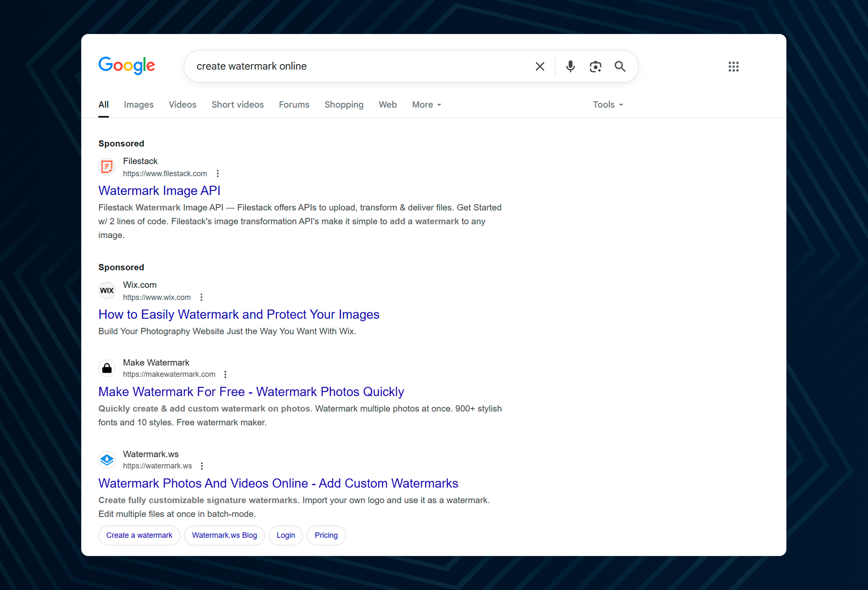Select the All results tab
The width and height of the screenshot is (868, 590).
tap(103, 104)
